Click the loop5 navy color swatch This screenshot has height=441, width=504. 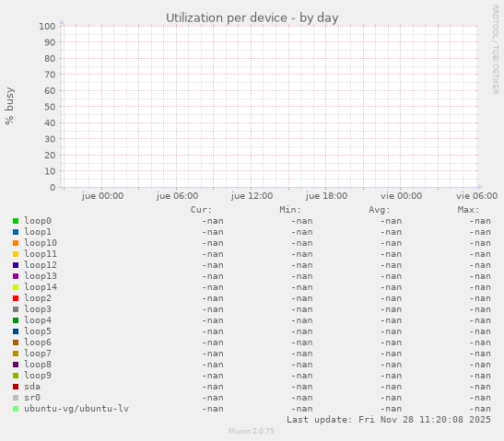[x=16, y=331]
